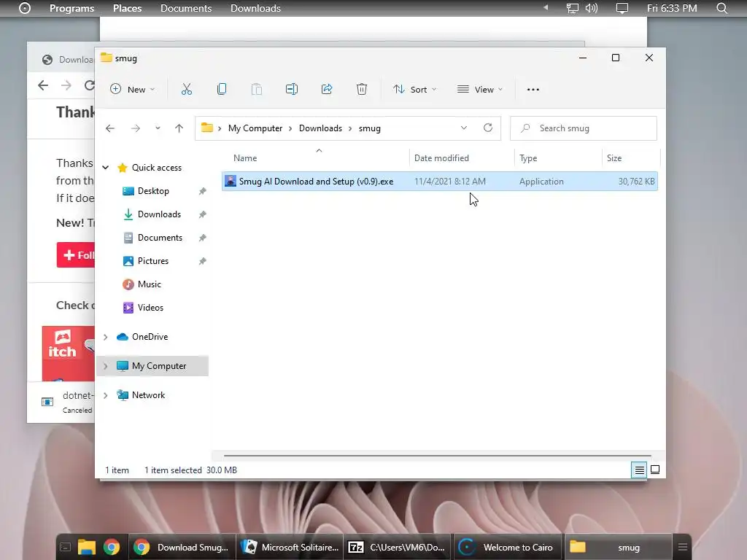Open the notification center tray icon
747x560 pixels.
point(622,8)
